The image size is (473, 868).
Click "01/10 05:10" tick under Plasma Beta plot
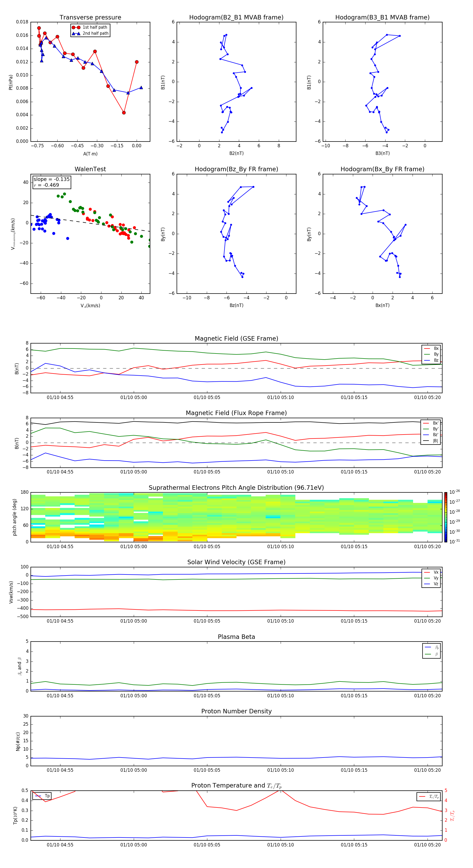tap(280, 695)
